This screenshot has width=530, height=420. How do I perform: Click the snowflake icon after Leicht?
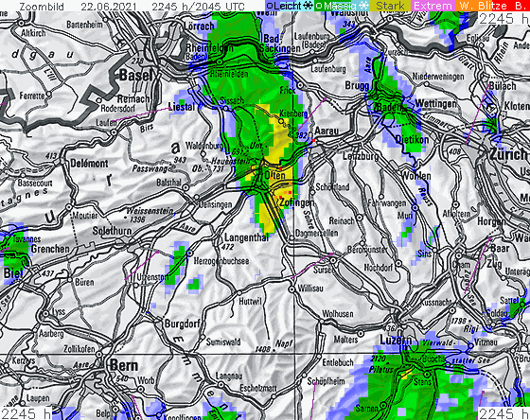tap(308, 6)
